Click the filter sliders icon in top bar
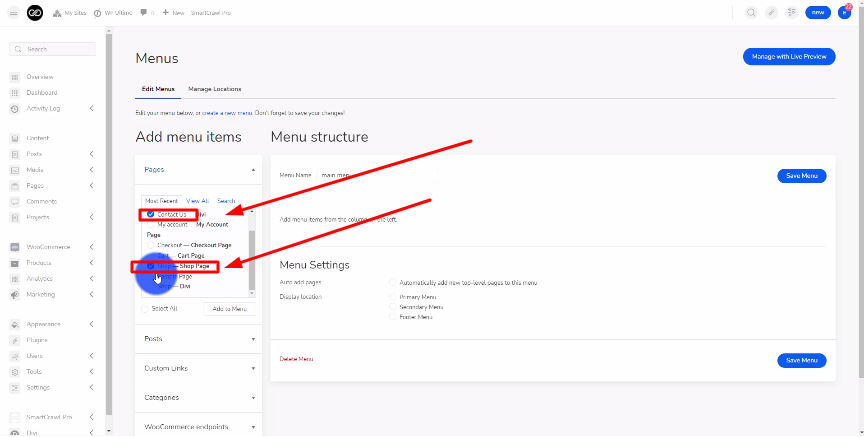Image resolution: width=866 pixels, height=437 pixels. coord(791,12)
